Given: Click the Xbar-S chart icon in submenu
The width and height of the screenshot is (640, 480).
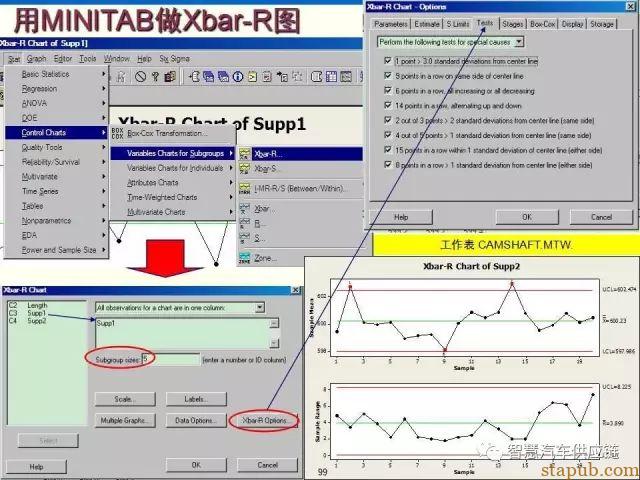Looking at the screenshot, I should click(x=244, y=169).
